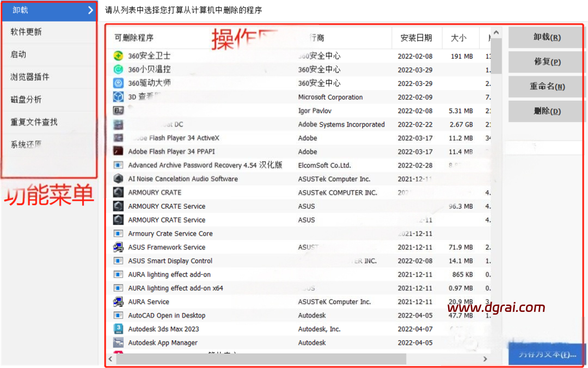Screen dimensions: 588x368
Task: Click the AI Noise Cancelation Audio Software icon
Action: point(118,179)
